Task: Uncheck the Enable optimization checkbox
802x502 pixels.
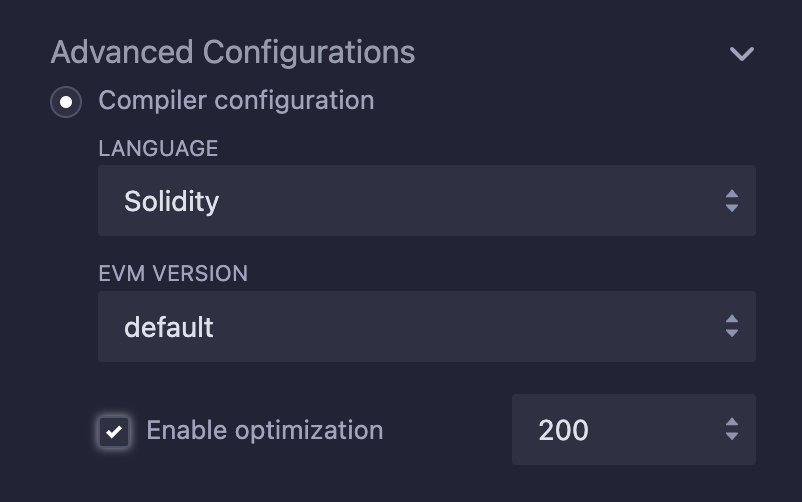Action: pyautogui.click(x=115, y=431)
